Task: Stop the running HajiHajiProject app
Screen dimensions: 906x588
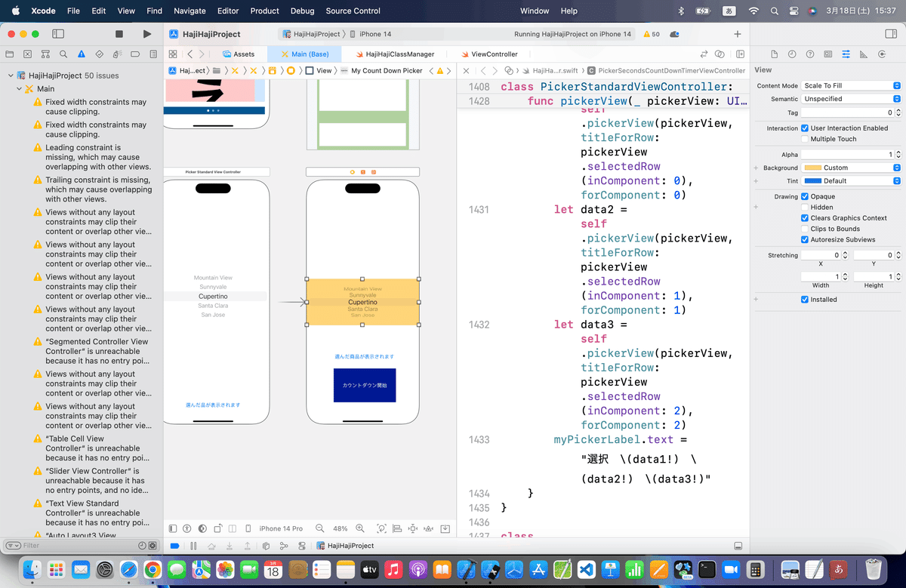Action: point(119,34)
